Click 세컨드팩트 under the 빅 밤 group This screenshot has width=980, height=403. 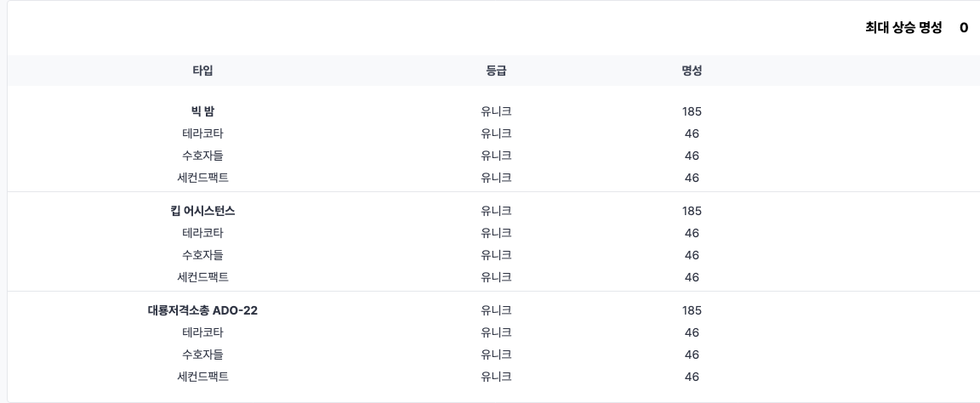pos(202,178)
